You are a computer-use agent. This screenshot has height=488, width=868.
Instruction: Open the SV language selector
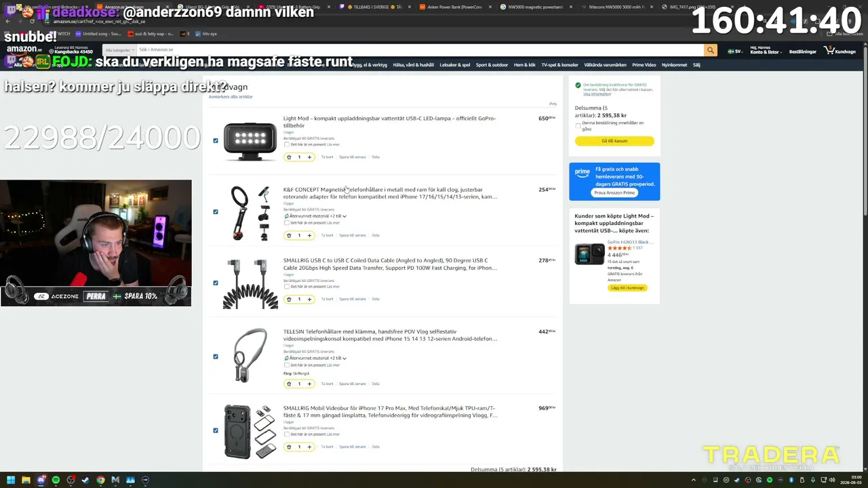tap(734, 52)
